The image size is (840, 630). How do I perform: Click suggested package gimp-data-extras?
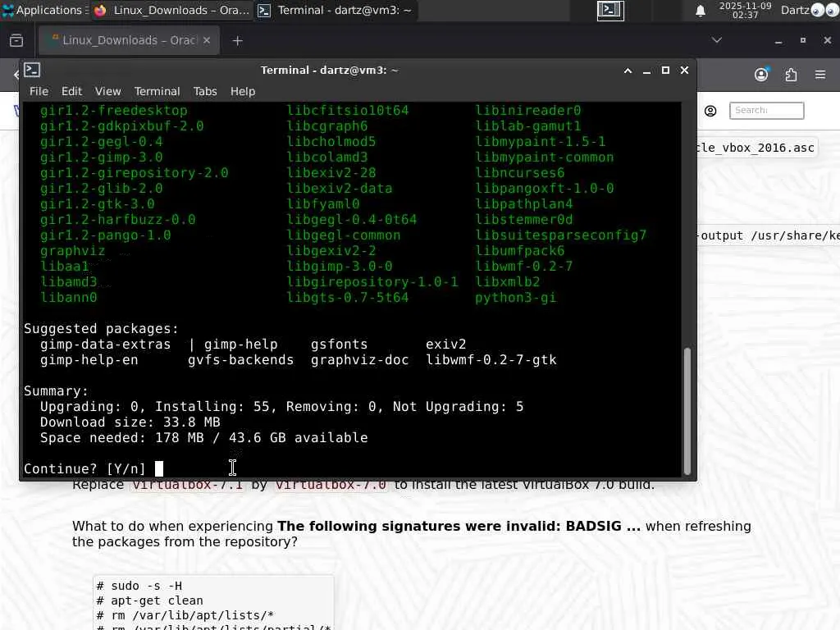[x=106, y=344]
